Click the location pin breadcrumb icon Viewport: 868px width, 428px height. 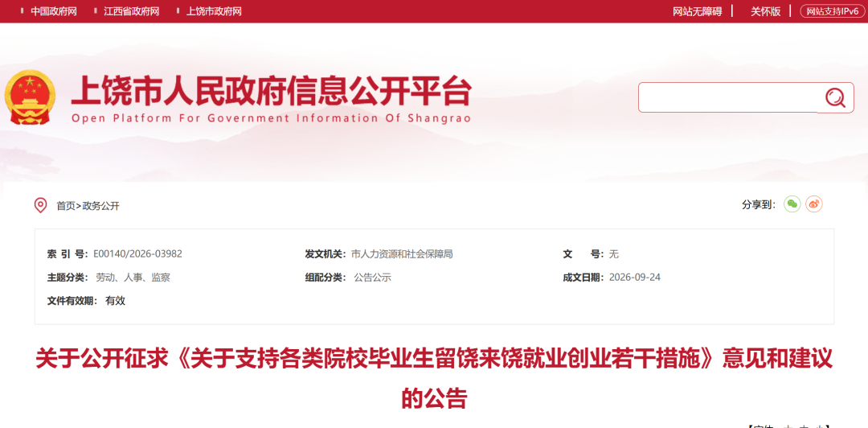tap(40, 206)
